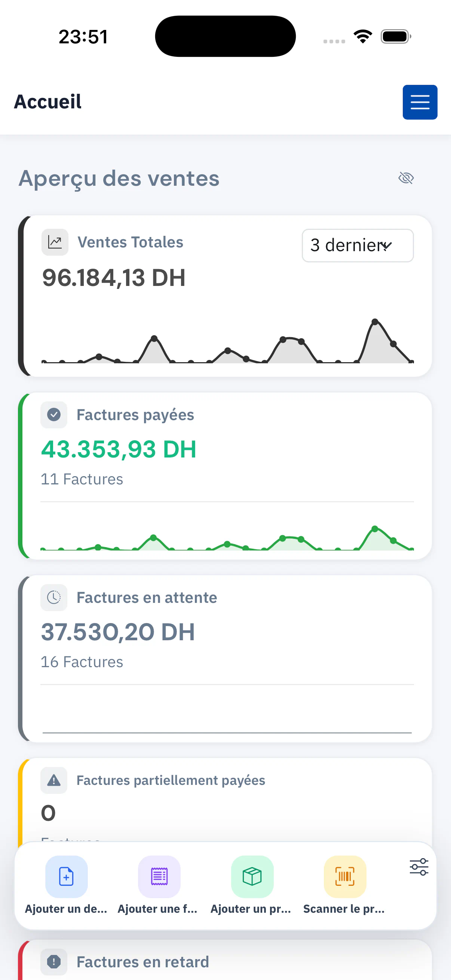Open the 3 derniers period dropdown
Image resolution: width=451 pixels, height=980 pixels.
(358, 246)
